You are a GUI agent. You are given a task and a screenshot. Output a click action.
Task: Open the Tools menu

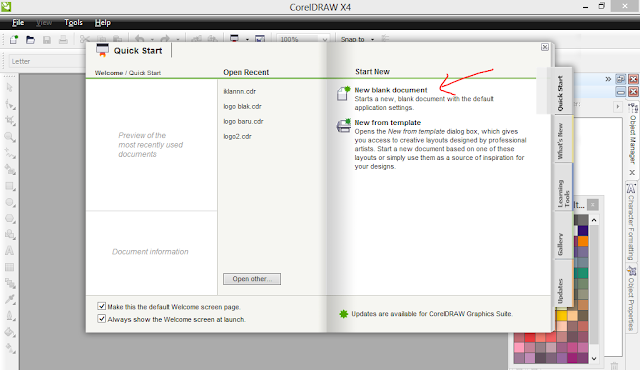click(73, 22)
